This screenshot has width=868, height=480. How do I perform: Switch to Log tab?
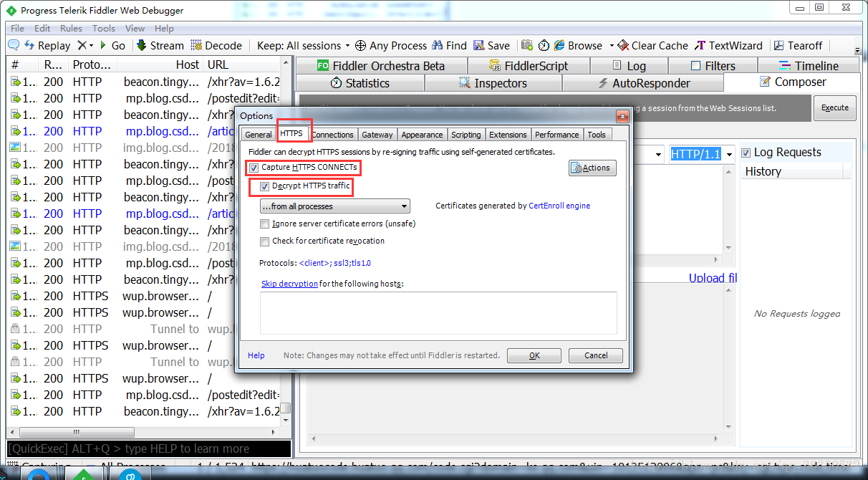point(629,65)
